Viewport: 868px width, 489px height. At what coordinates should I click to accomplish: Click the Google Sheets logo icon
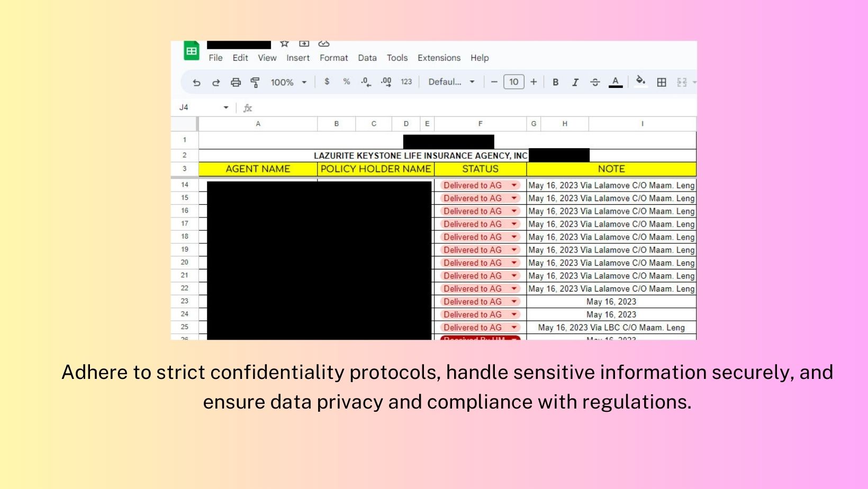pos(191,51)
